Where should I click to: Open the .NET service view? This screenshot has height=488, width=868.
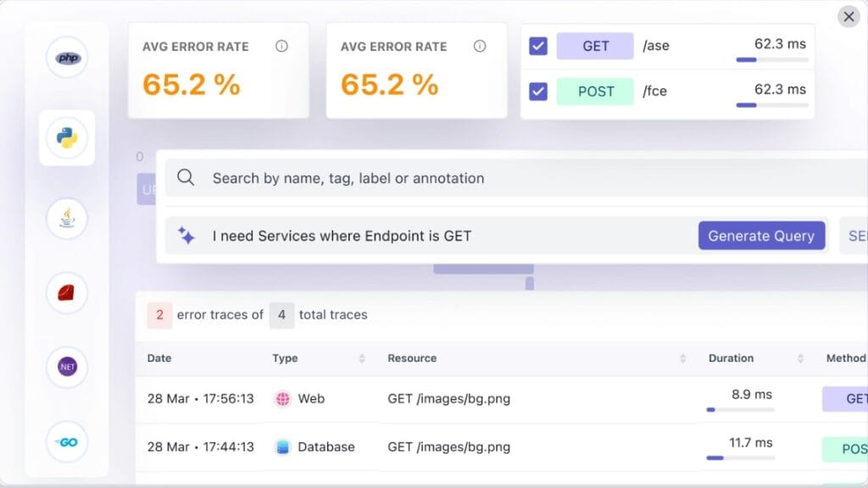coord(67,367)
